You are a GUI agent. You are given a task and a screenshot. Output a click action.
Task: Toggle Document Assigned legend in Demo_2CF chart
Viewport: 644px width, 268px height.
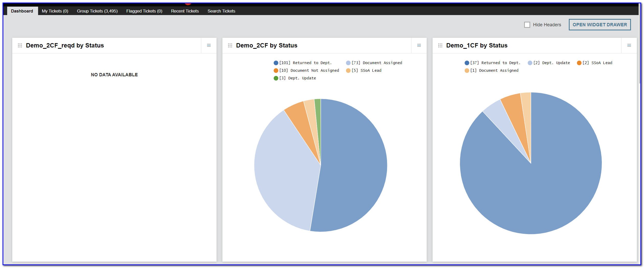click(x=374, y=63)
